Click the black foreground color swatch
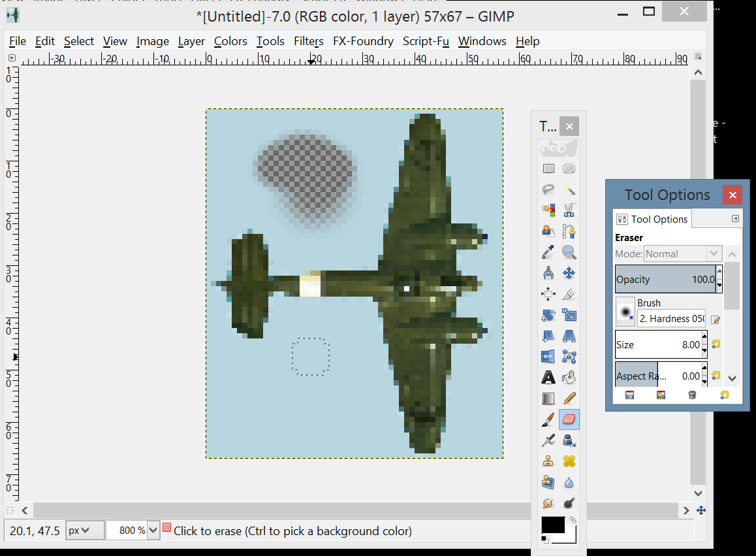 (553, 525)
